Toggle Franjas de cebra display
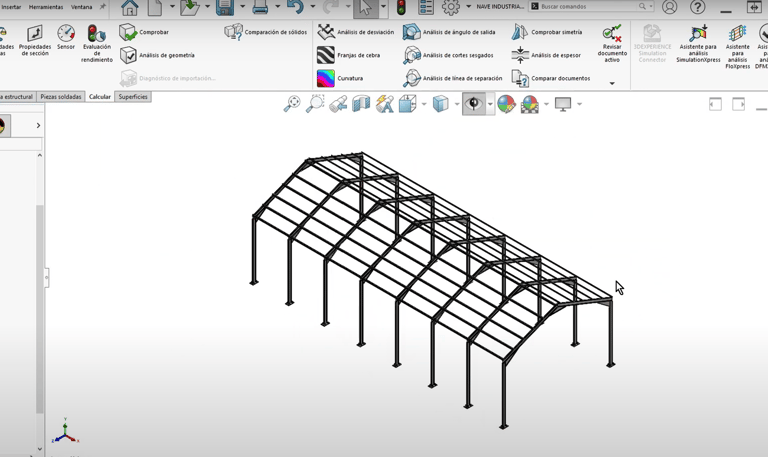 coord(349,55)
